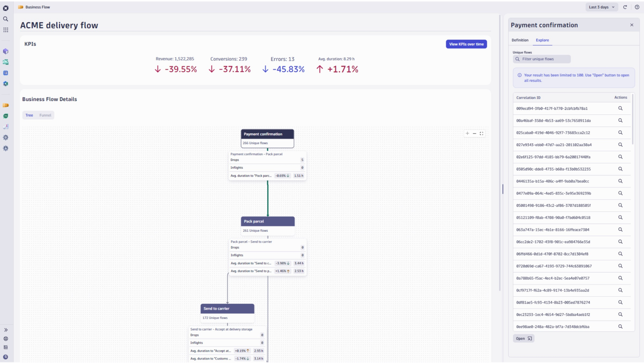Screen dimensions: 644x363
Task: Zoom in the flow tree with plus icon
Action: pos(467,133)
